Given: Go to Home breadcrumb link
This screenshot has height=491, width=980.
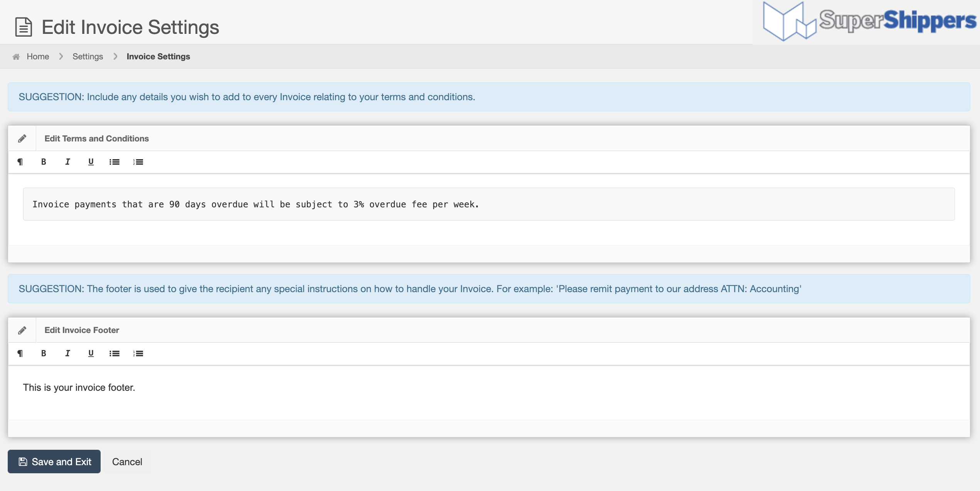Looking at the screenshot, I should click(x=38, y=57).
